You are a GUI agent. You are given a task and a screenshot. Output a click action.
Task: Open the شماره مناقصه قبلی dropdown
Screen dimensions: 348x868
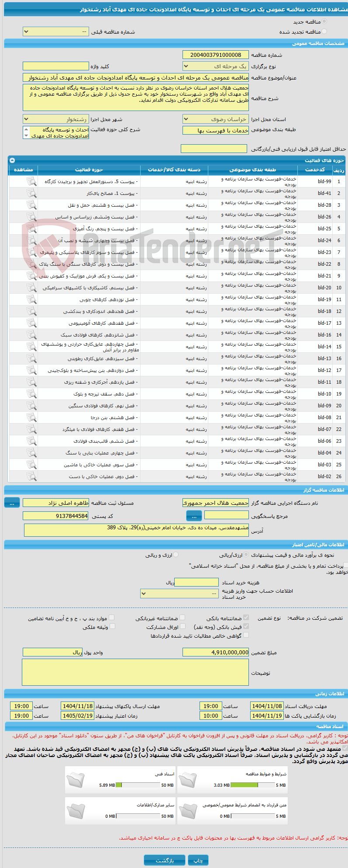point(55,32)
